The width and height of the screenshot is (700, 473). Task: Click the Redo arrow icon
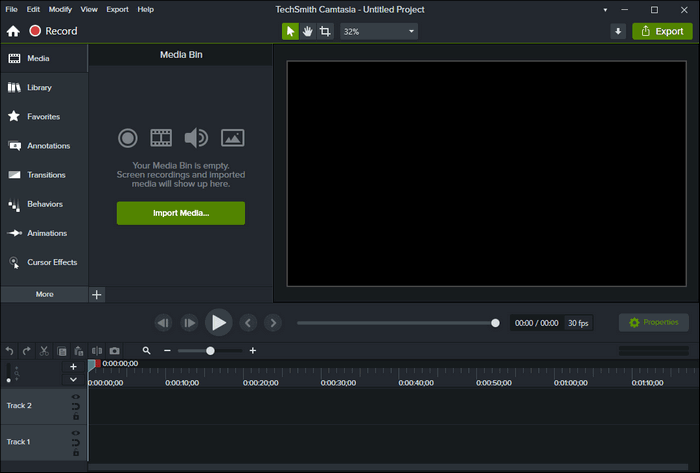point(26,351)
